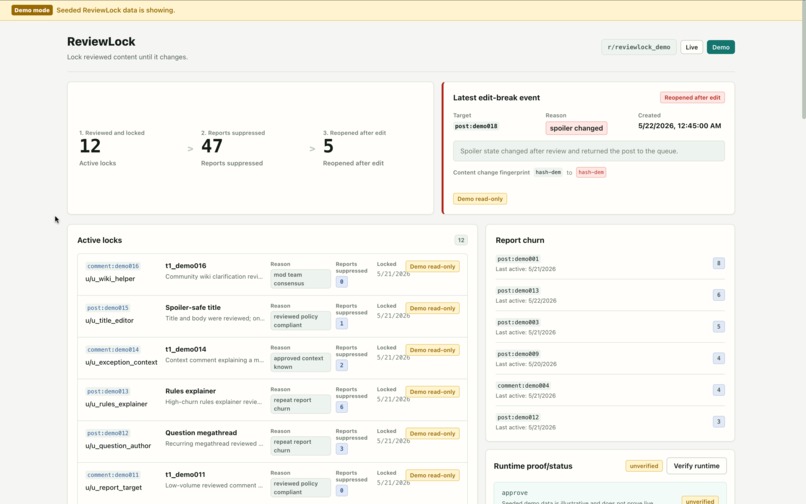
Task: Open post:demo009 in Report churn
Action: click(518, 354)
